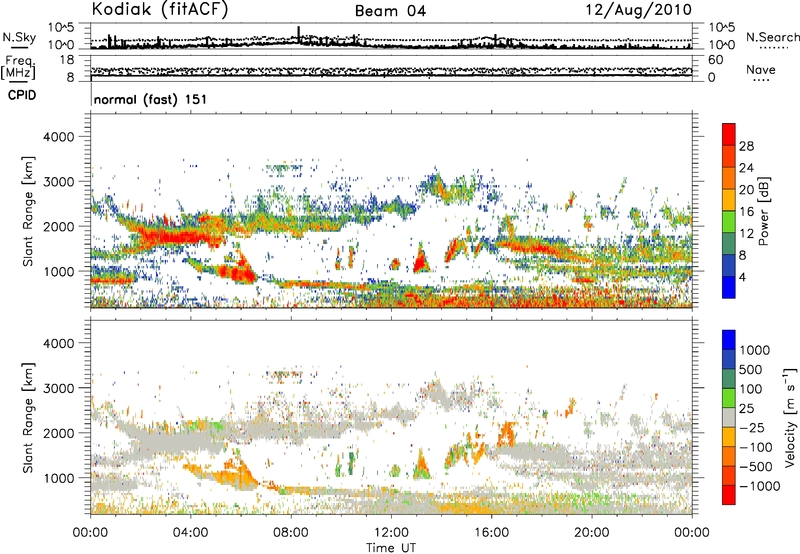Pick the blue top segment of velocity color bar
Screen dimensions: 800x554
[729, 339]
